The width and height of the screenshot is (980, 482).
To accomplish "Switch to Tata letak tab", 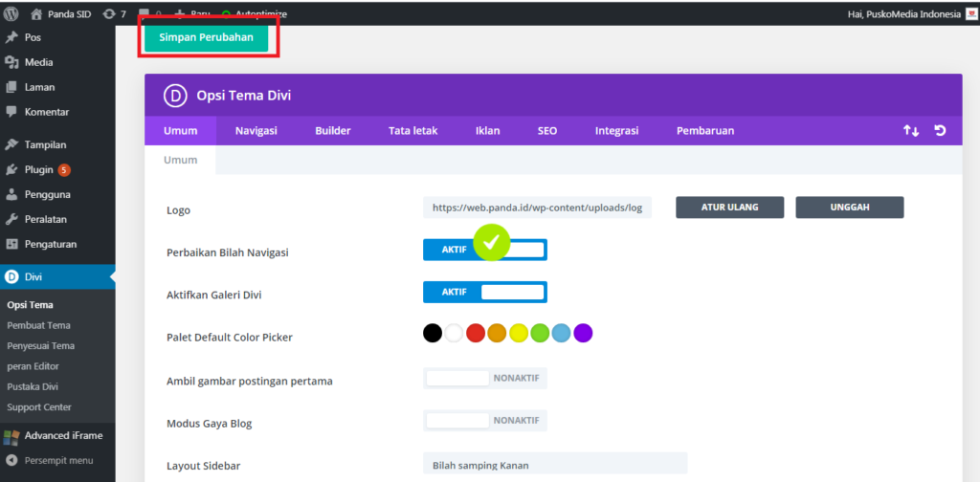I will pos(413,131).
